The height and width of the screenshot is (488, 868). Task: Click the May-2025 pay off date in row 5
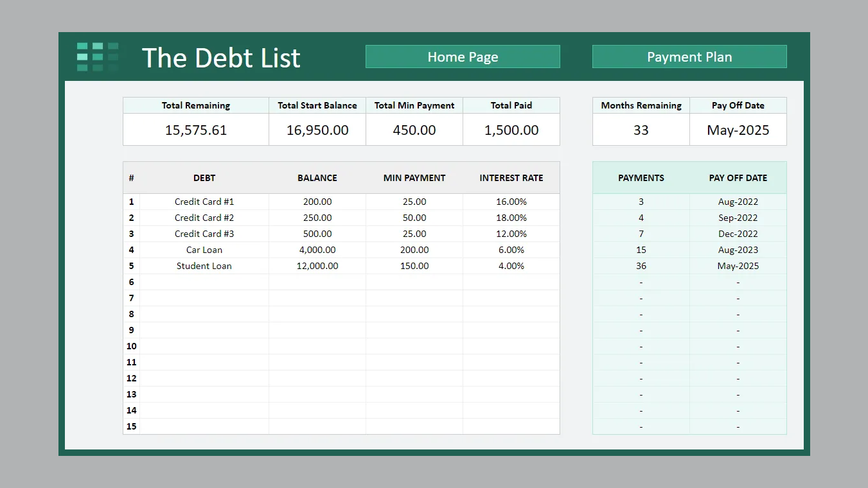pos(738,266)
